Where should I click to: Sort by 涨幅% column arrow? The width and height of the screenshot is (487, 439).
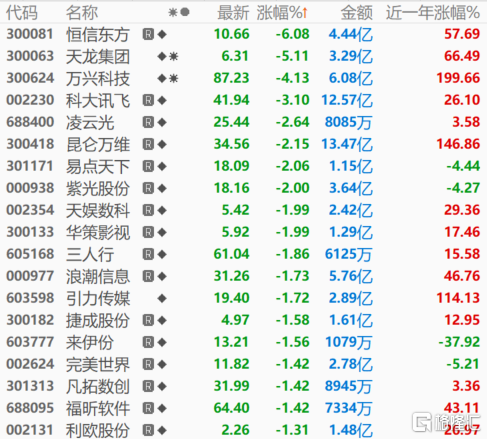point(305,13)
